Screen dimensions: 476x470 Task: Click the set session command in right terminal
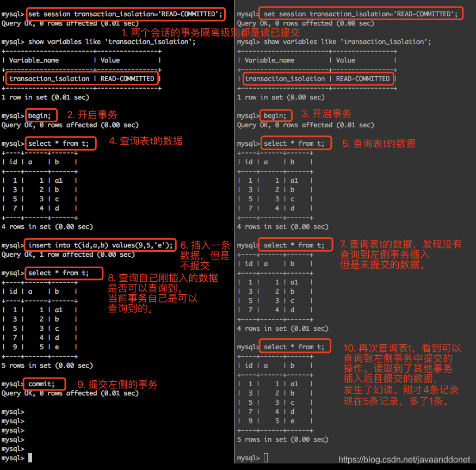click(x=361, y=14)
